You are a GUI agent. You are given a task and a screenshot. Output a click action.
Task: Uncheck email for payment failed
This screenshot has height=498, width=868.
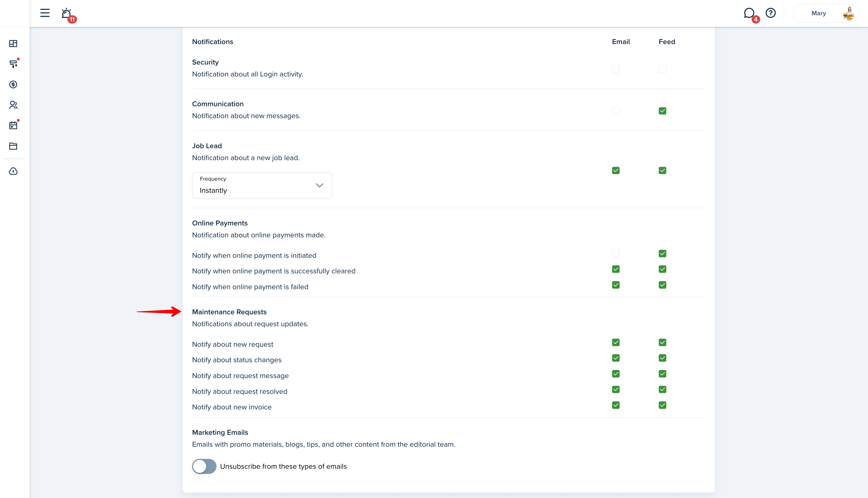(616, 285)
